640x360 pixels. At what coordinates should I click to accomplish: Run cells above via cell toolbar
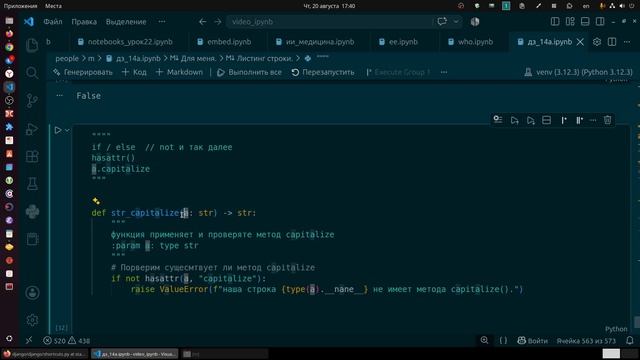[514, 120]
